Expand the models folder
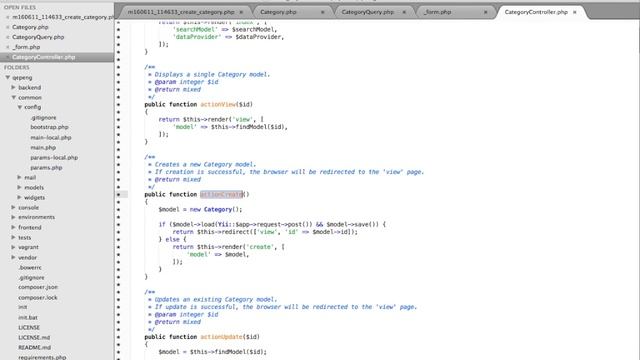This screenshot has width=640, height=360. pos(20,187)
